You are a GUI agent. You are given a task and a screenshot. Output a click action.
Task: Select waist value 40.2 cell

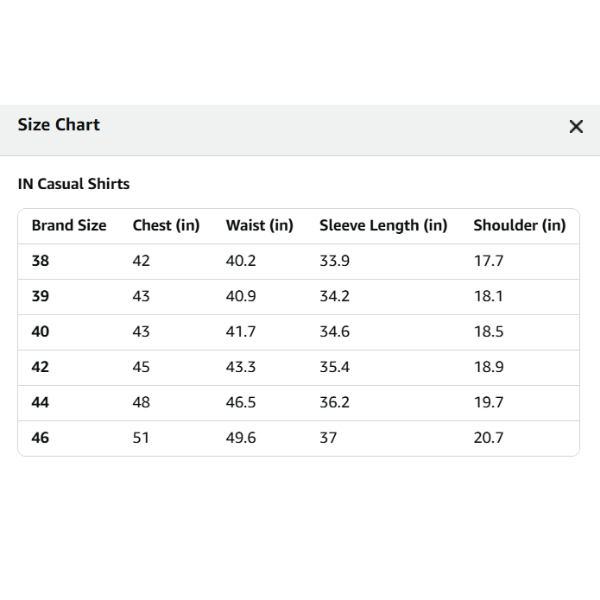[241, 261]
